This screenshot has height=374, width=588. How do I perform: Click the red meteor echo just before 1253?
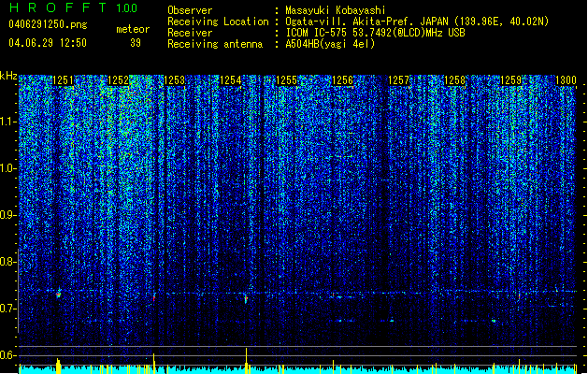click(x=153, y=298)
